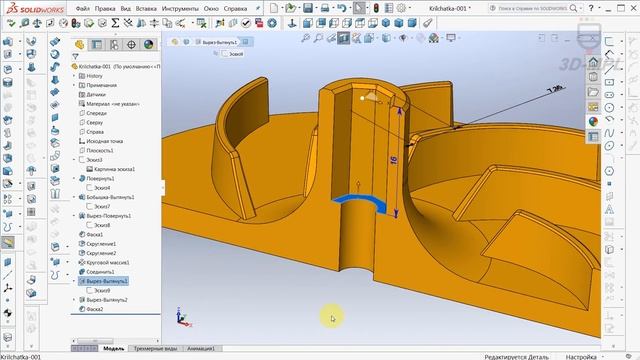The width and height of the screenshot is (640, 360).
Task: Expand the History node
Action: [x=74, y=76]
